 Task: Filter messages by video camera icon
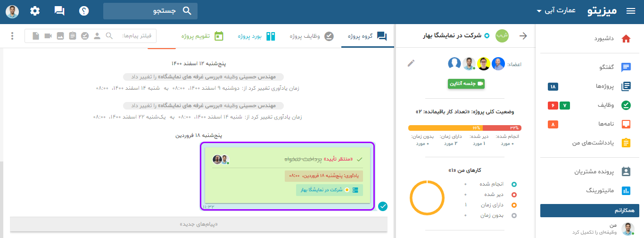click(x=48, y=36)
